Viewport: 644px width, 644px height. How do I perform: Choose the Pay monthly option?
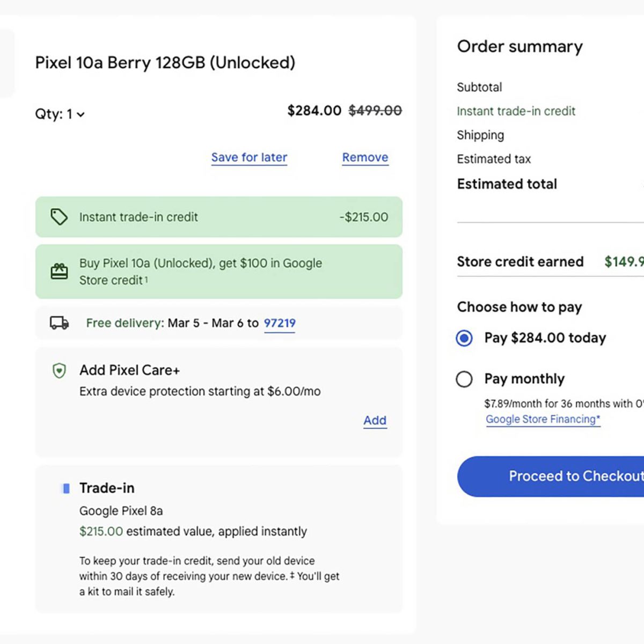[464, 379]
